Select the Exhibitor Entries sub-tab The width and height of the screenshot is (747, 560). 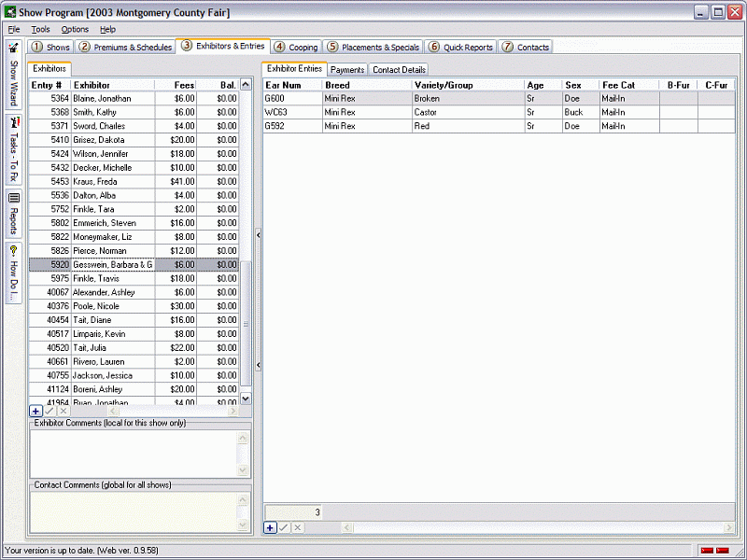294,68
